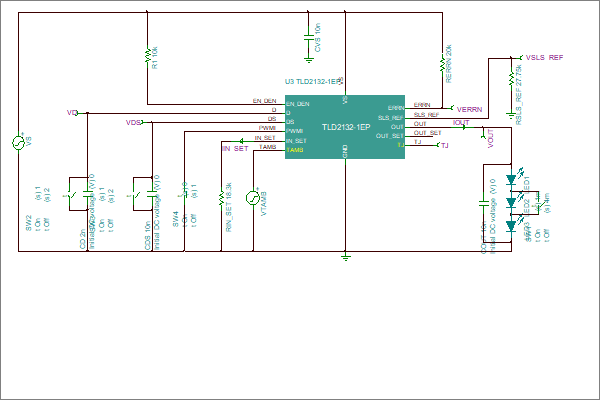This screenshot has width=600, height=400.
Task: Click the yellow TJ pin inside the IC
Action: point(400,145)
